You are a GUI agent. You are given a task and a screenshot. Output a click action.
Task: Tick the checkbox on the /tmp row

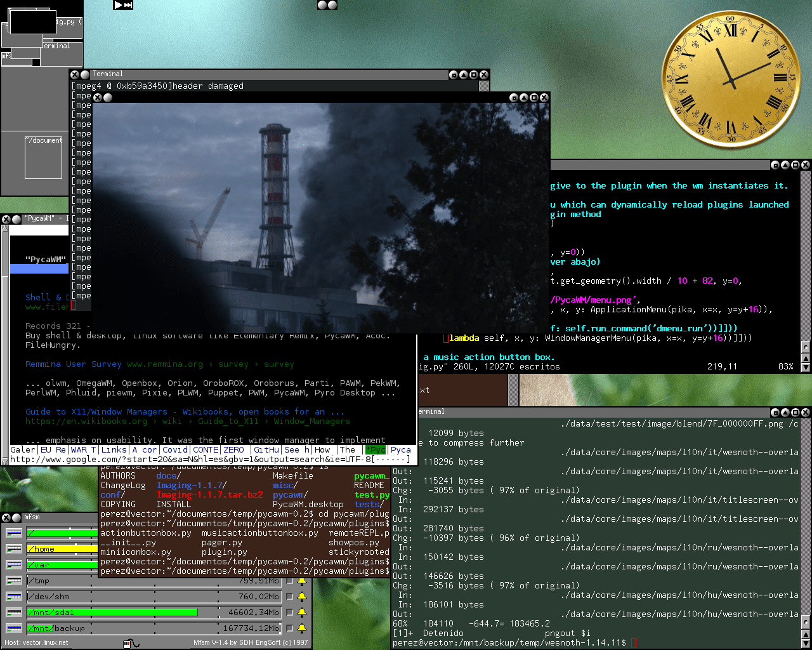289,581
